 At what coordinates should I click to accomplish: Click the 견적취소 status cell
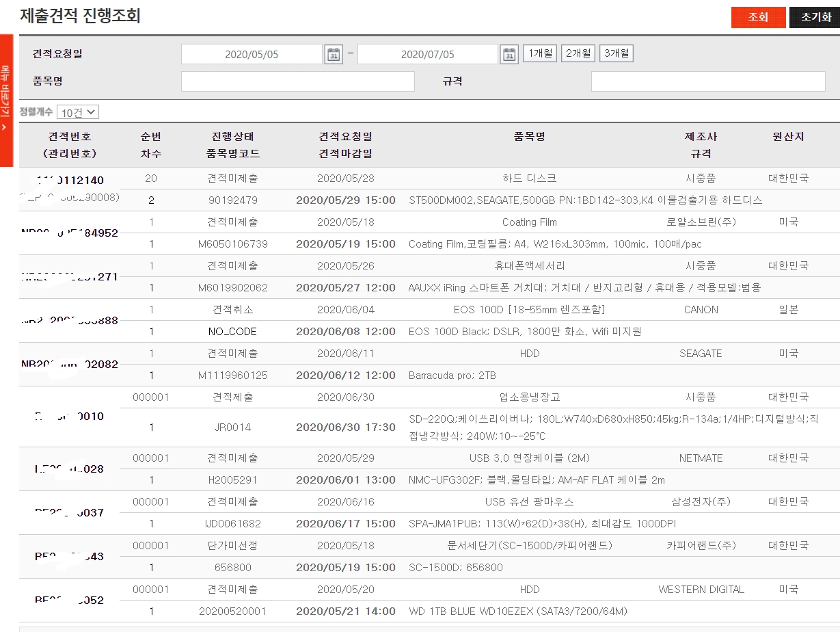tap(232, 310)
